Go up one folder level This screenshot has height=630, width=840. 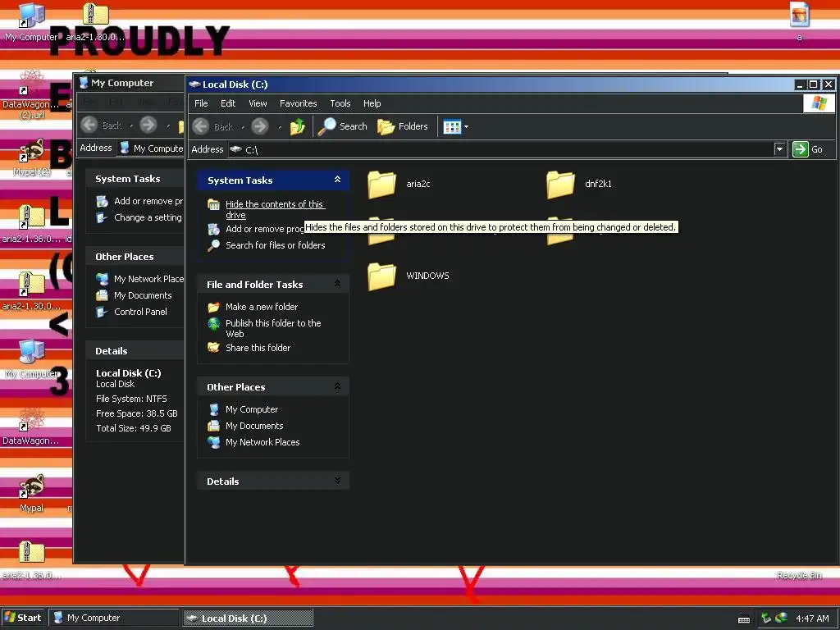click(x=297, y=127)
